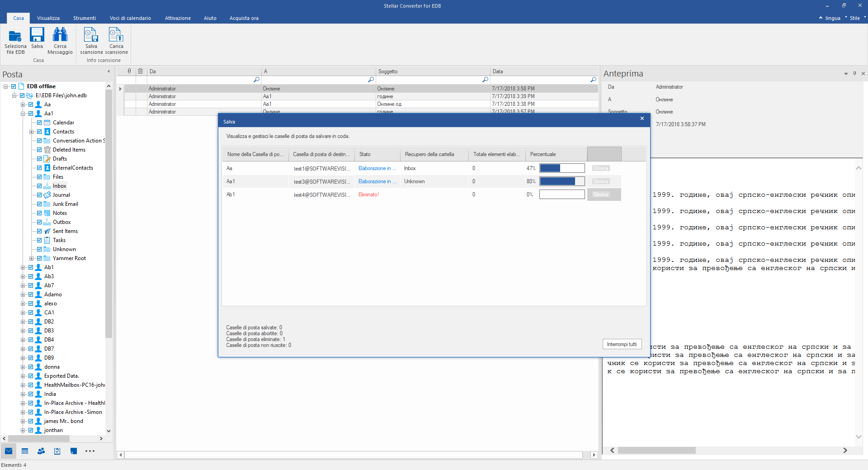Open the Visualizza ribbon tab
Screen dimensions: 868x470
(48, 18)
